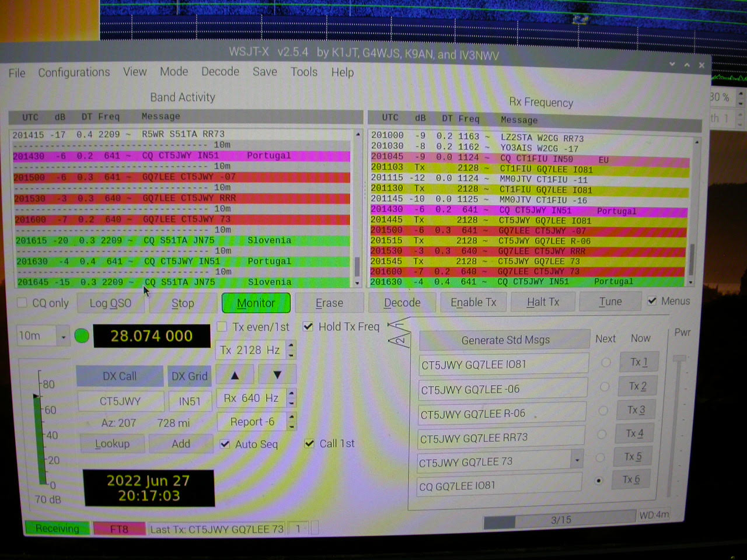Click the Log QSO button
Viewport: 747px width, 560px height.
point(110,303)
